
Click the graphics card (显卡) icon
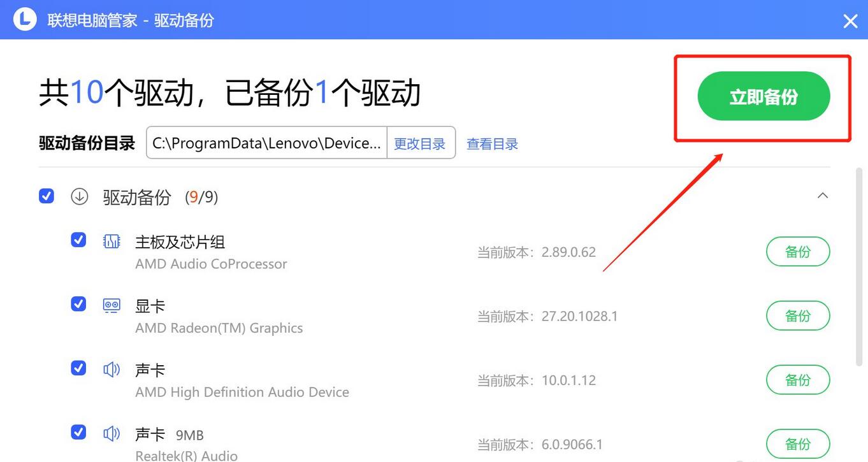tap(112, 305)
